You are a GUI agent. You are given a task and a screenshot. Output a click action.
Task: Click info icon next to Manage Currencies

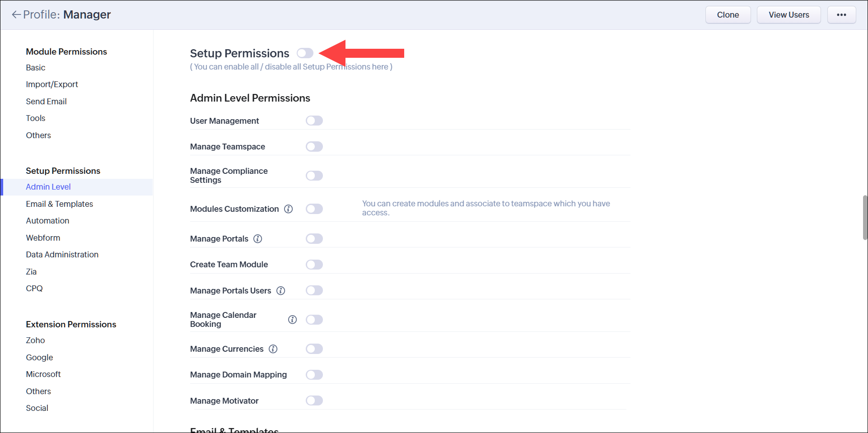[x=273, y=349]
